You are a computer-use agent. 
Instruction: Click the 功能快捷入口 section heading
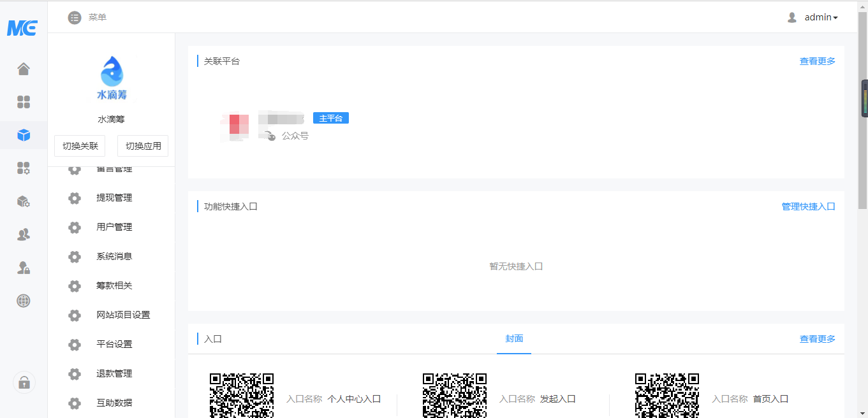click(231, 206)
